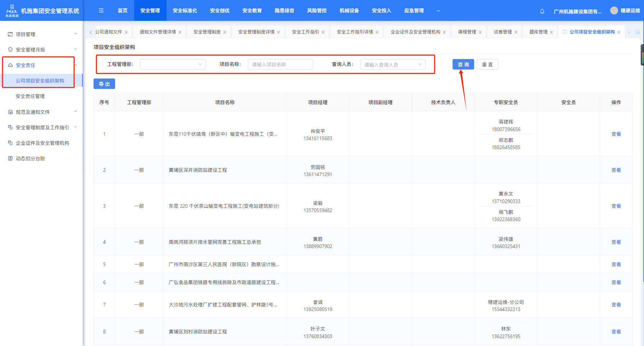This screenshot has height=346, width=644.
Task: Click the 导出 export button
Action: 104,84
